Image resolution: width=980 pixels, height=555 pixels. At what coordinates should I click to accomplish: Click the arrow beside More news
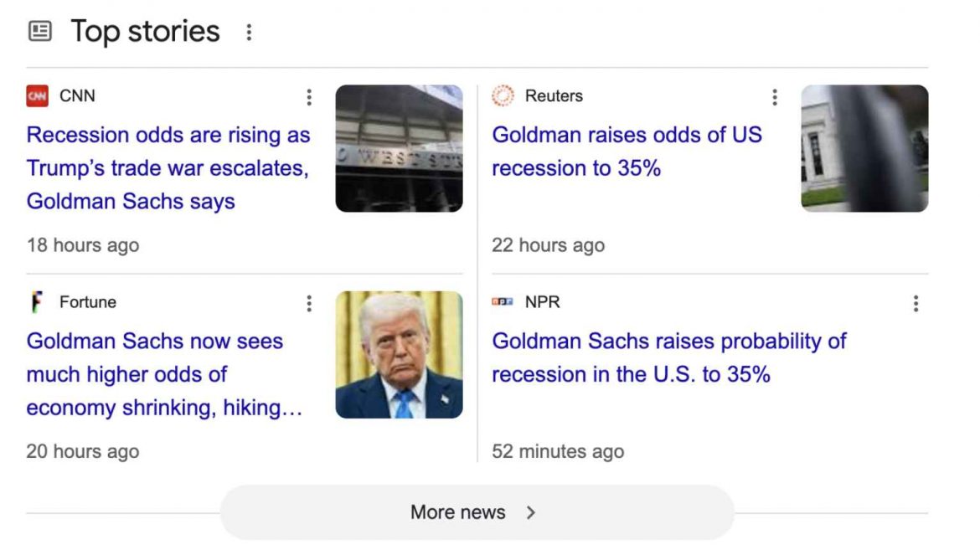[531, 512]
